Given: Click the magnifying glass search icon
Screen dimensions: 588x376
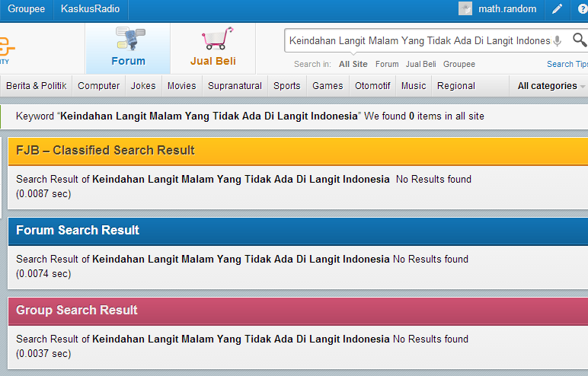Looking at the screenshot, I should tap(580, 40).
